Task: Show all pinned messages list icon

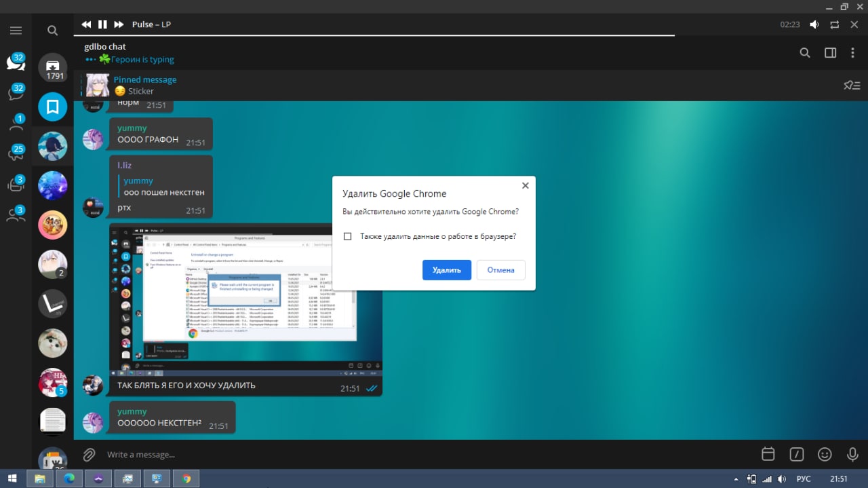Action: 852,86
